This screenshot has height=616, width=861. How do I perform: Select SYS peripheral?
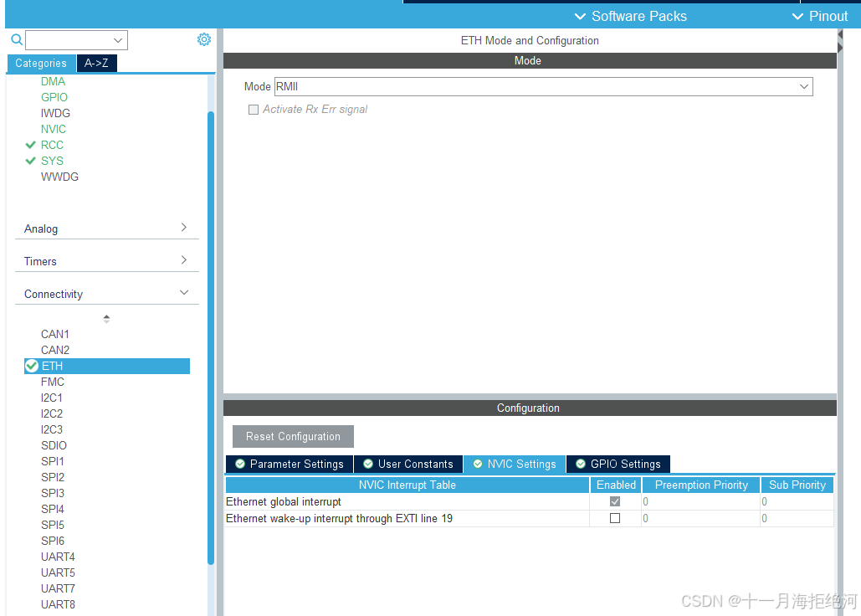tap(52, 161)
